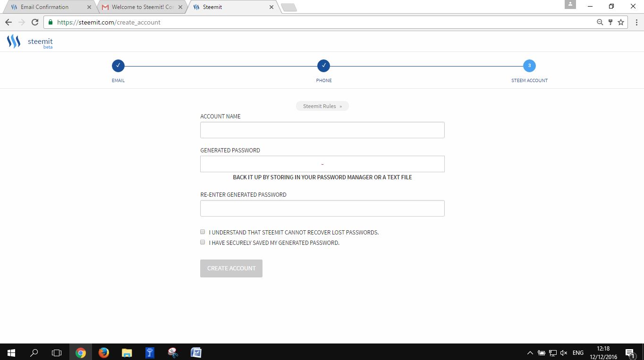Click the saved-password key icon in address bar
The height and width of the screenshot is (360, 644).
[610, 22]
